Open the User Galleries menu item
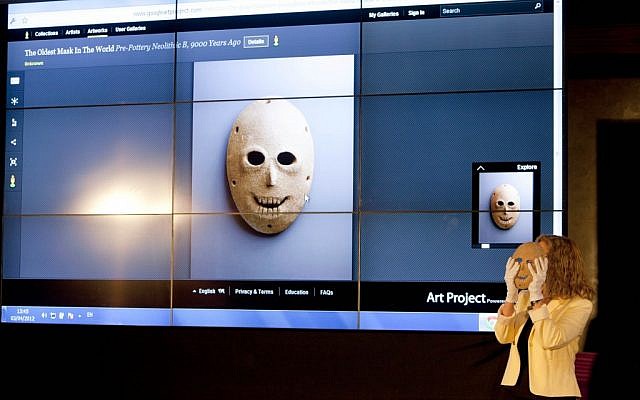 [x=130, y=29]
